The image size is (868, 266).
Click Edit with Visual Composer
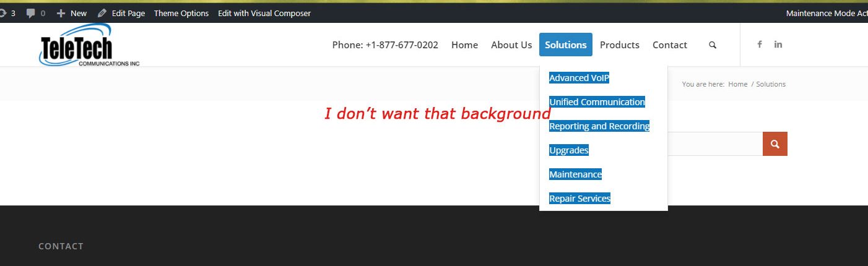click(264, 13)
